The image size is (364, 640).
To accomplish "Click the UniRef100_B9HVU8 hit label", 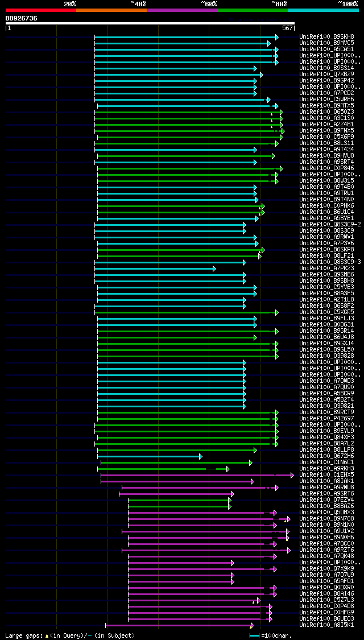I will pos(326,155).
